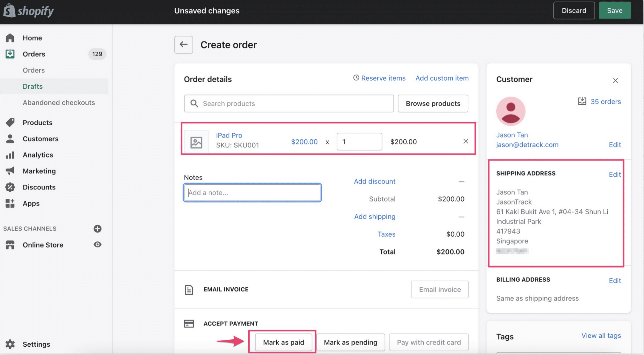
Task: Click the Home icon in sidebar
Action: pyautogui.click(x=10, y=38)
